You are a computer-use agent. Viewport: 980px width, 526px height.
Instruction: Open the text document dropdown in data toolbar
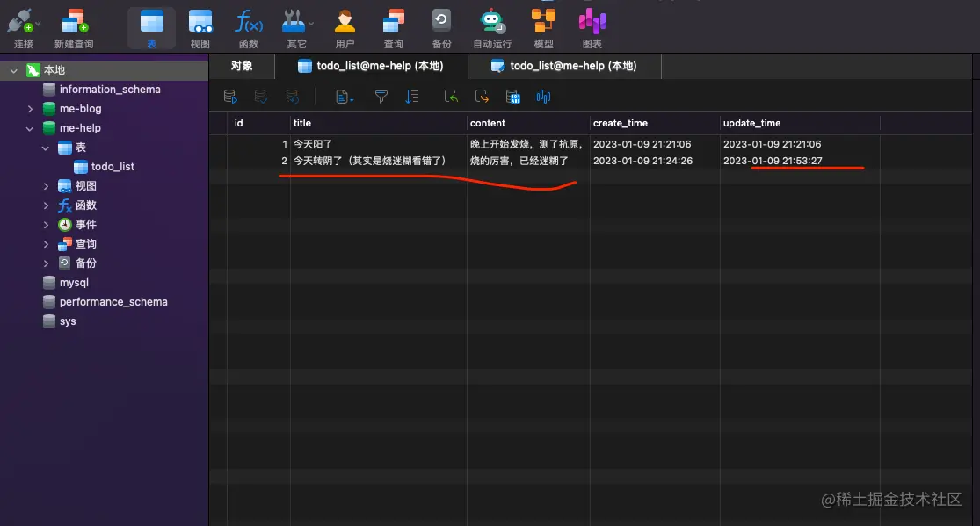345,97
